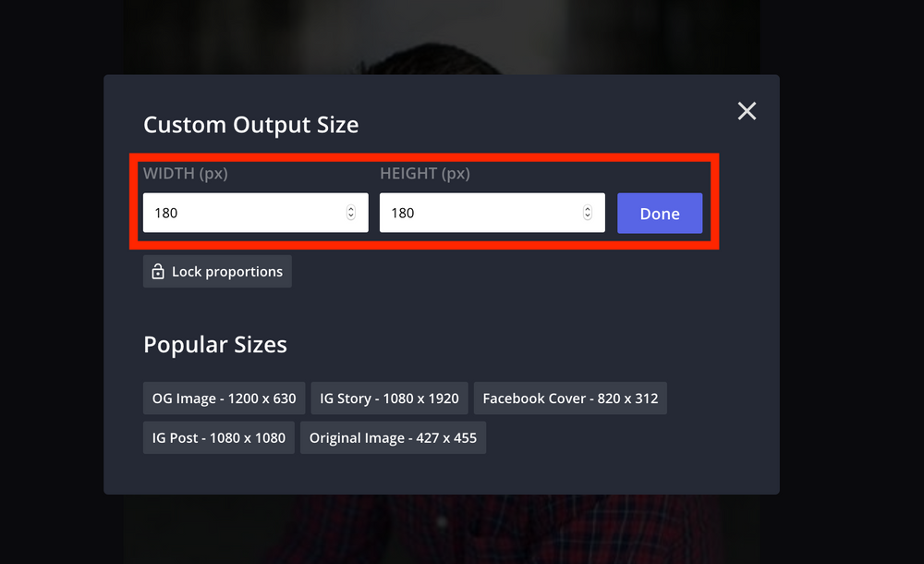Close the Custom Output Size dialog
This screenshot has height=564, width=924.
[x=747, y=110]
